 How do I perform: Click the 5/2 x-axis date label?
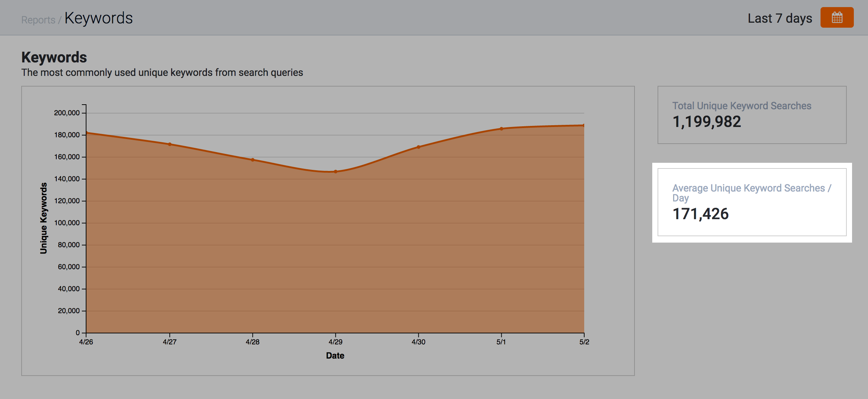pyautogui.click(x=584, y=342)
